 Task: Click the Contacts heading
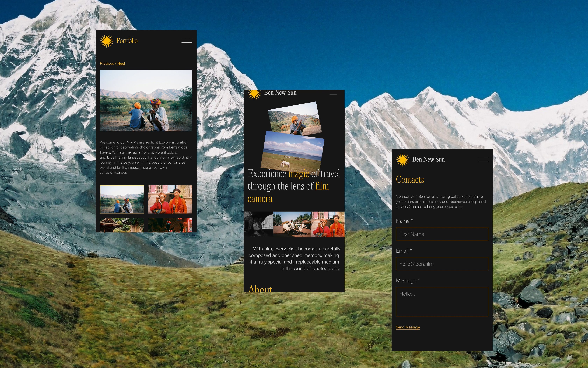tap(410, 180)
